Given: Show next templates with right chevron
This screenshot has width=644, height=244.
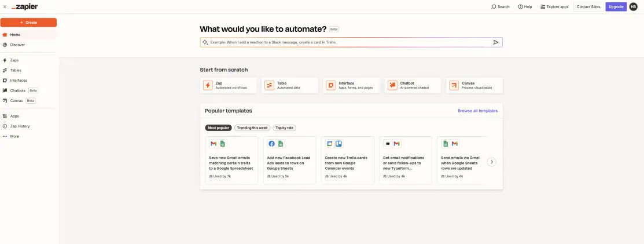Looking at the screenshot, I should pos(492,162).
